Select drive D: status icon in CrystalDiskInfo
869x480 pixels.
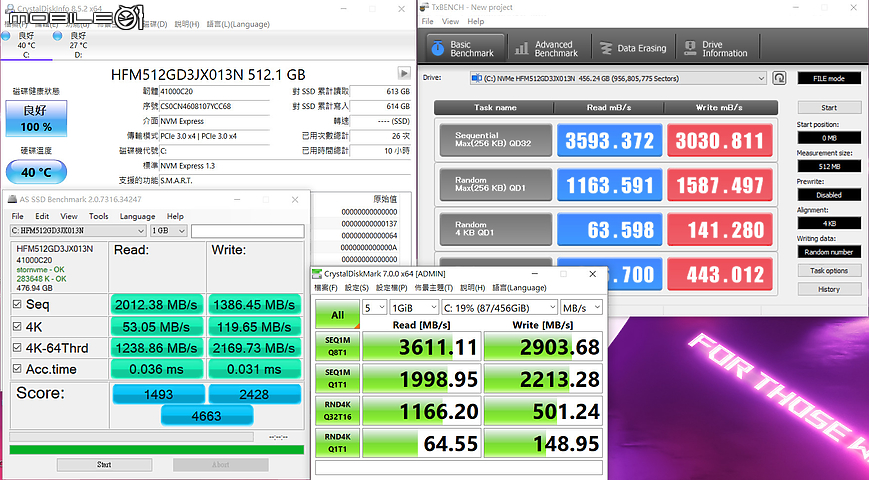click(57, 36)
